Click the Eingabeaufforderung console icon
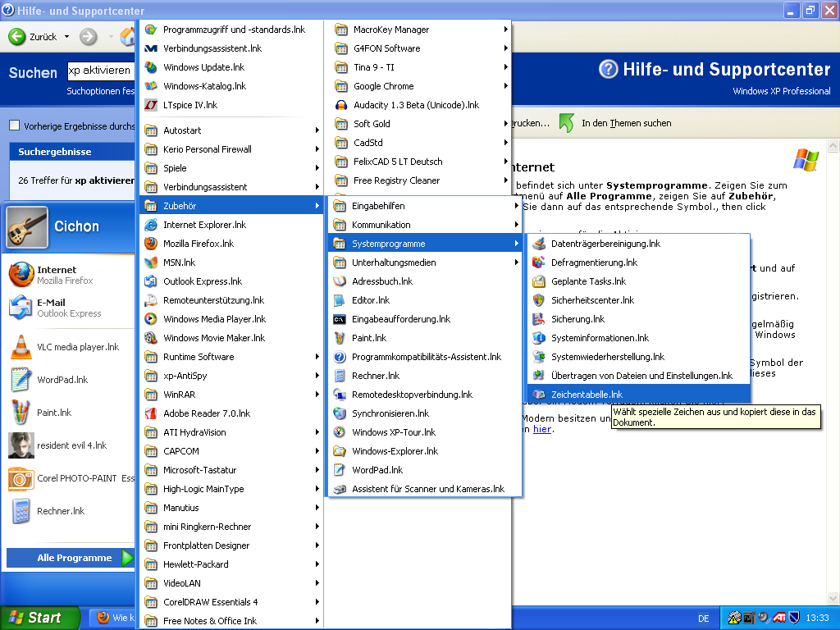 (339, 319)
